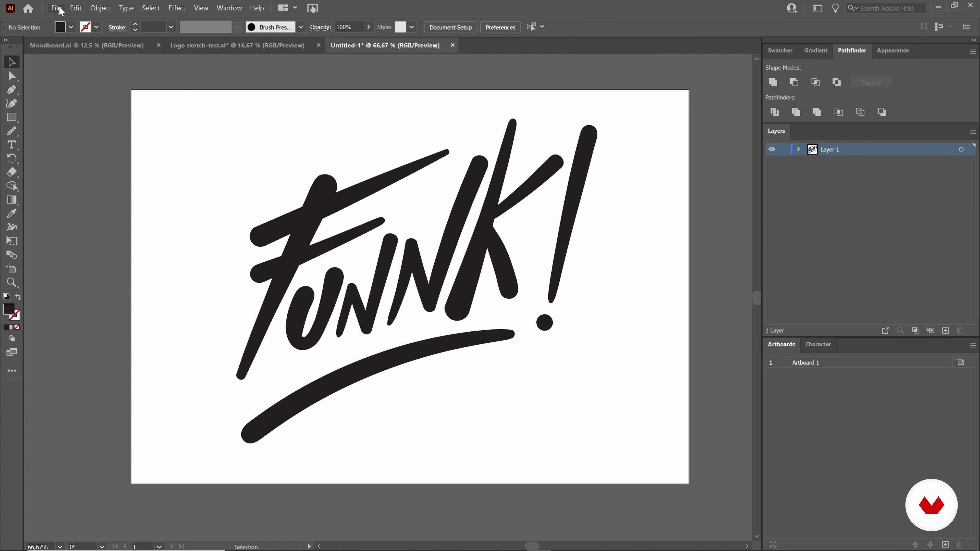Click the Unite shape mode icon

click(x=773, y=82)
